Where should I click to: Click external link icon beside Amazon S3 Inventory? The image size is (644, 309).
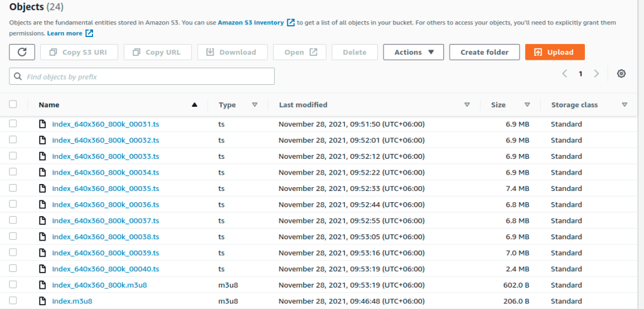point(291,23)
